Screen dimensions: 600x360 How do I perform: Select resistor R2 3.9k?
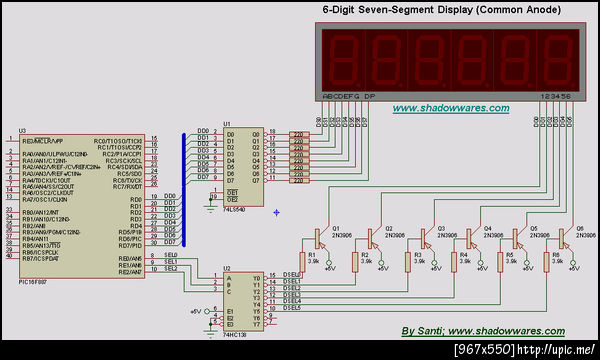355,262
